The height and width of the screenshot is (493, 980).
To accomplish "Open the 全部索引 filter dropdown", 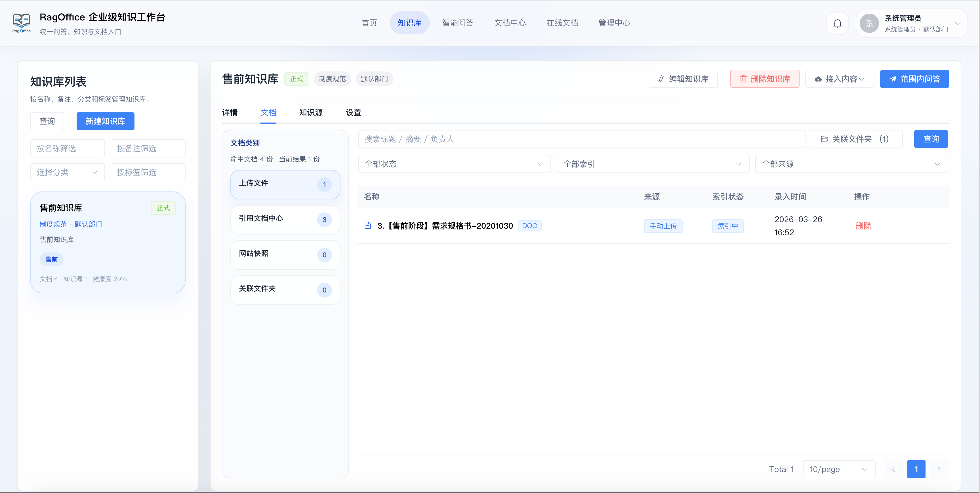I will click(x=653, y=164).
